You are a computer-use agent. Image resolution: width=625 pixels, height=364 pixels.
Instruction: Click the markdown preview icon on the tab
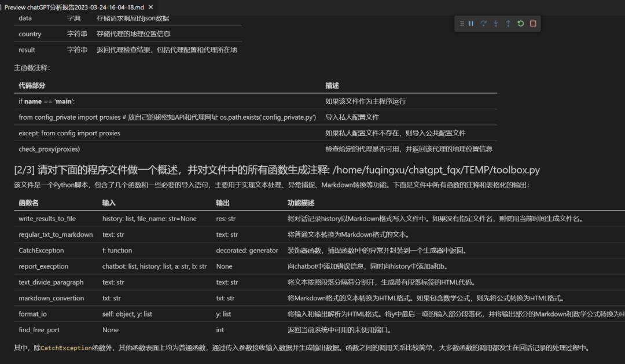[x=3, y=7]
